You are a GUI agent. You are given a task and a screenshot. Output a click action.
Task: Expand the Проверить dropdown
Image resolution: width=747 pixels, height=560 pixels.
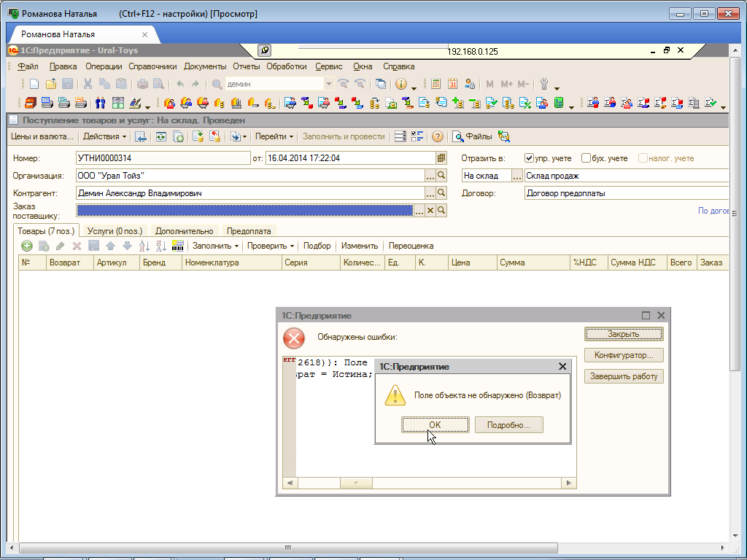[x=270, y=246]
